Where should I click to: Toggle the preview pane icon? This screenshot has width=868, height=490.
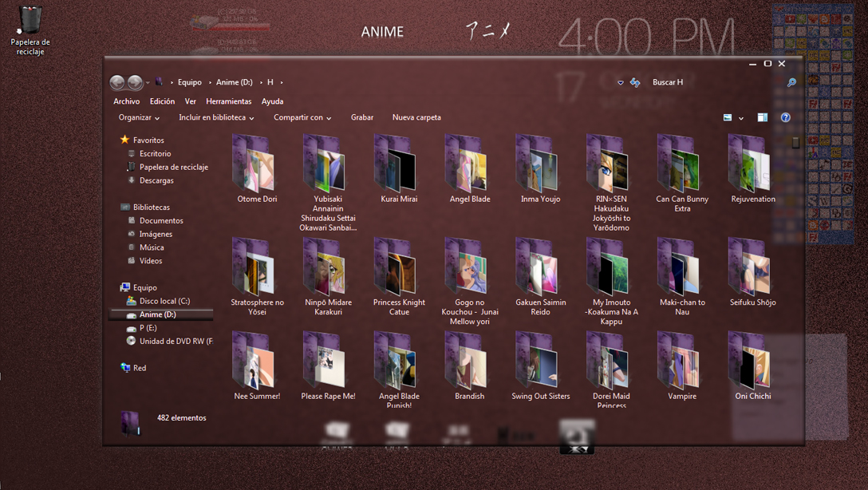tap(762, 117)
